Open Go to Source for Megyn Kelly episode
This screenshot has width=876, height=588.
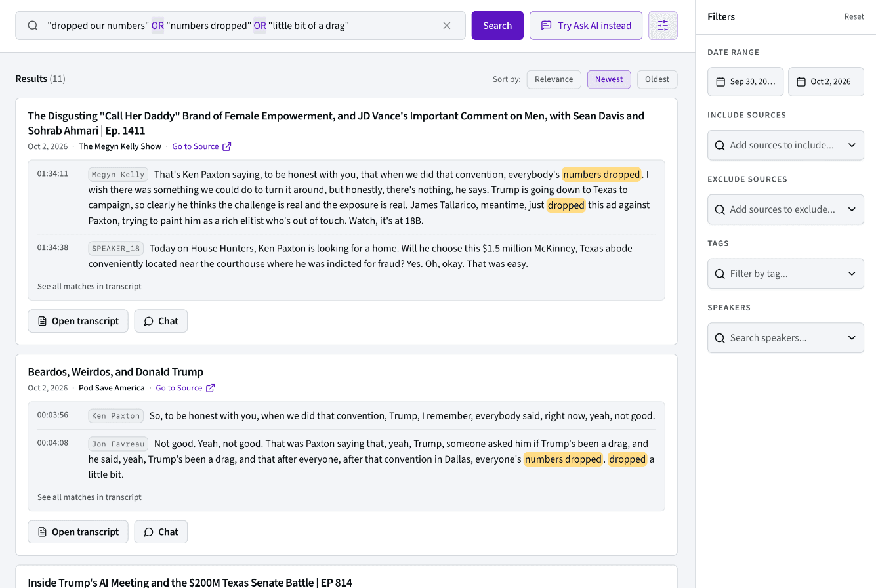coord(201,146)
